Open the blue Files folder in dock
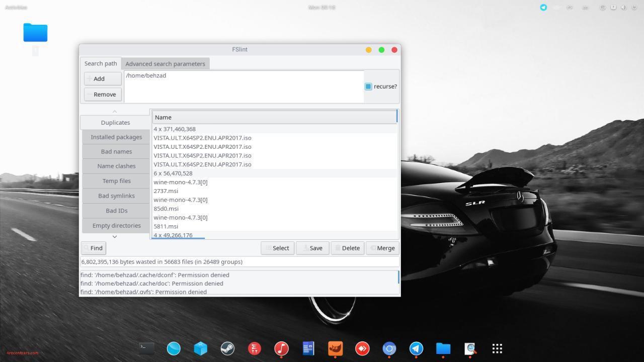The height and width of the screenshot is (362, 644). click(x=443, y=348)
